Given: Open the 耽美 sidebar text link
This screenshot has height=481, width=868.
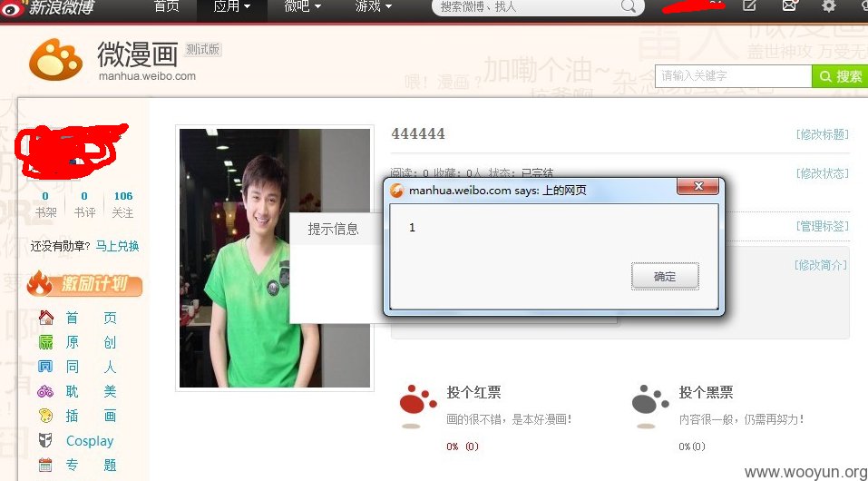Looking at the screenshot, I should [92, 392].
